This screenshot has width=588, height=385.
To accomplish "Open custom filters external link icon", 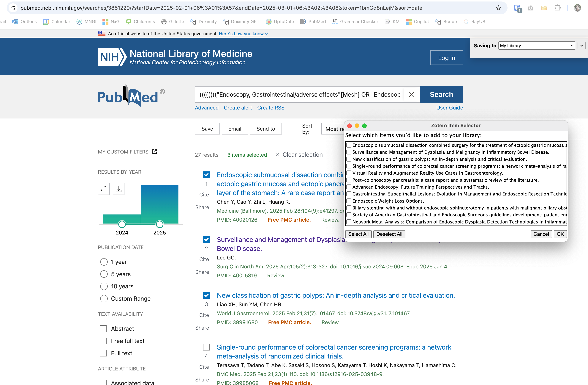I will tap(154, 152).
